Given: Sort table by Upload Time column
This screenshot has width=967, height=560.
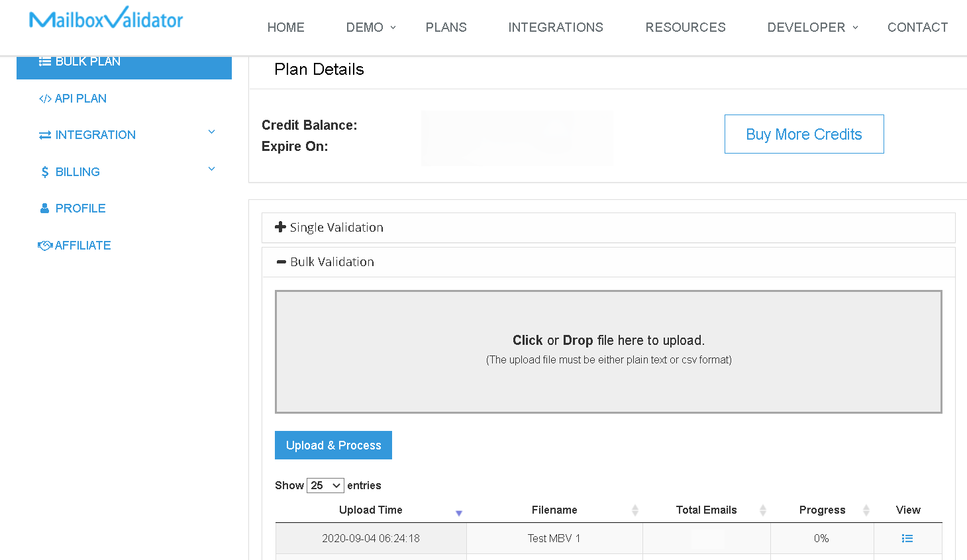Looking at the screenshot, I should [x=371, y=510].
